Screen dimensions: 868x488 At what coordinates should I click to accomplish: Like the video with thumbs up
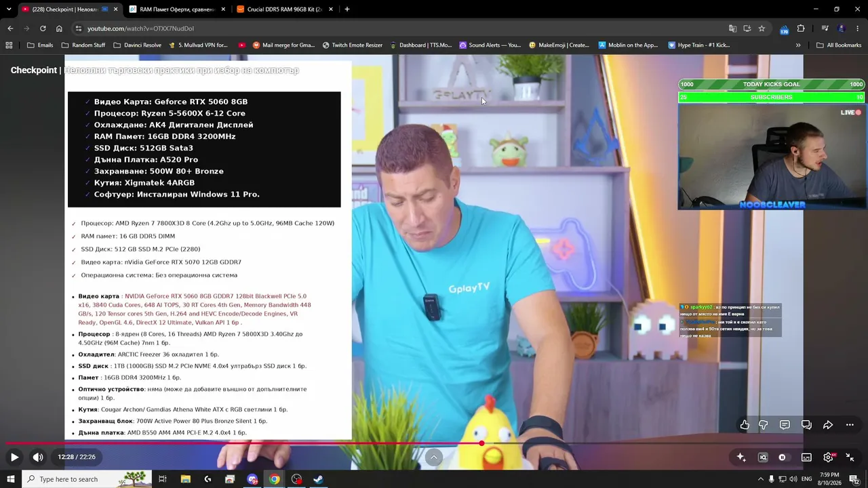click(745, 425)
